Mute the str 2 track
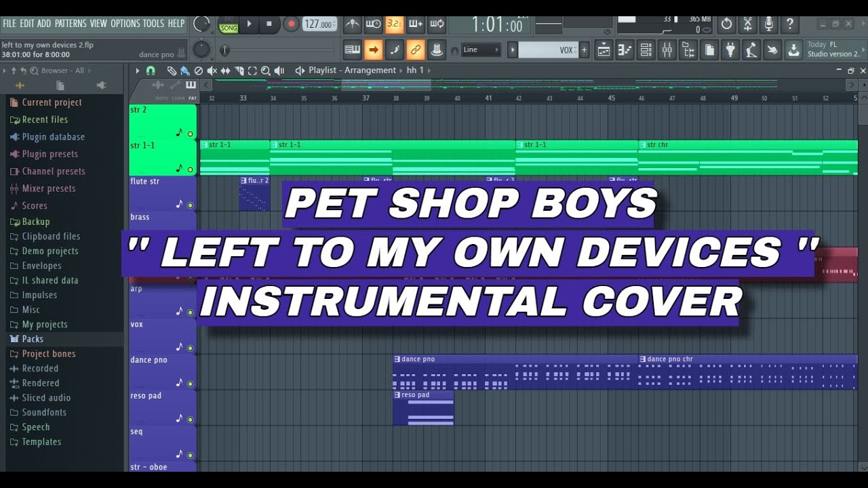This screenshot has height=488, width=868. [191, 134]
